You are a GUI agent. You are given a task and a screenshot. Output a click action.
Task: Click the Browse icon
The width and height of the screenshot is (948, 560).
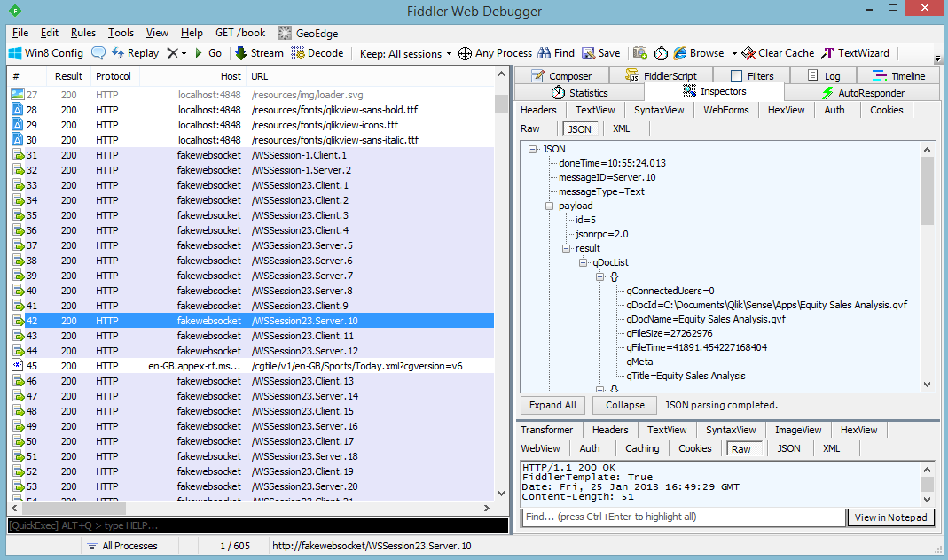tap(680, 53)
